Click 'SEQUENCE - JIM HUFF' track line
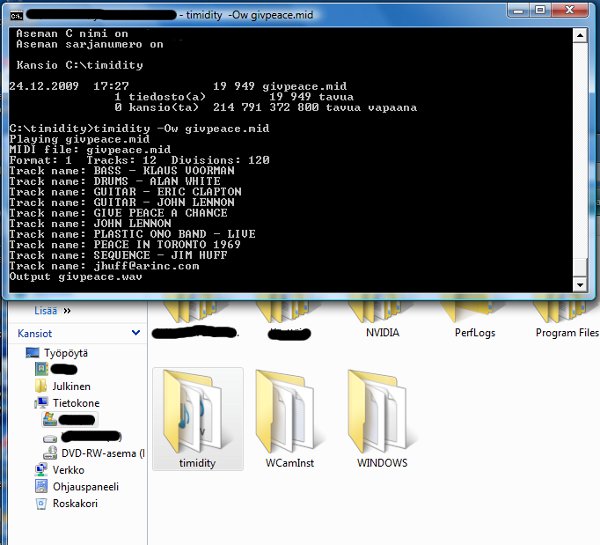Image resolution: width=600 pixels, height=545 pixels. 118,255
